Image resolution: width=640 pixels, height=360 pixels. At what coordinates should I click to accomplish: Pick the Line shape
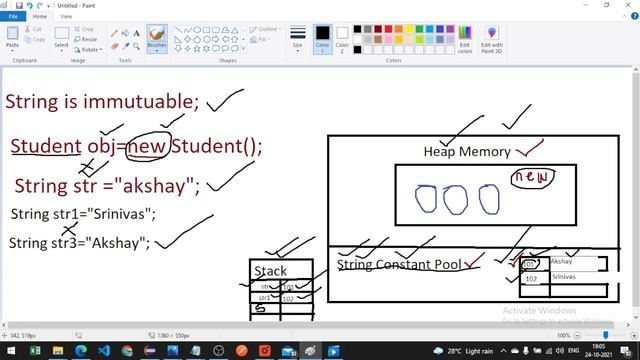(178, 30)
